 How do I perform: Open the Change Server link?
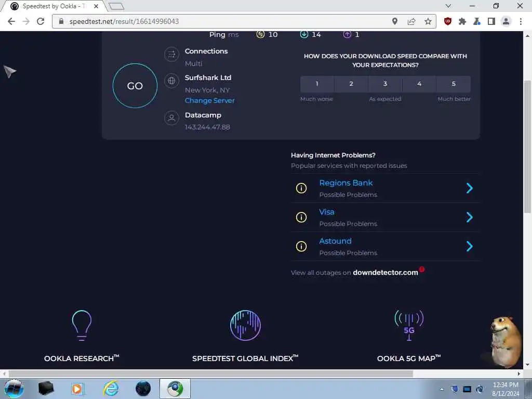(210, 100)
